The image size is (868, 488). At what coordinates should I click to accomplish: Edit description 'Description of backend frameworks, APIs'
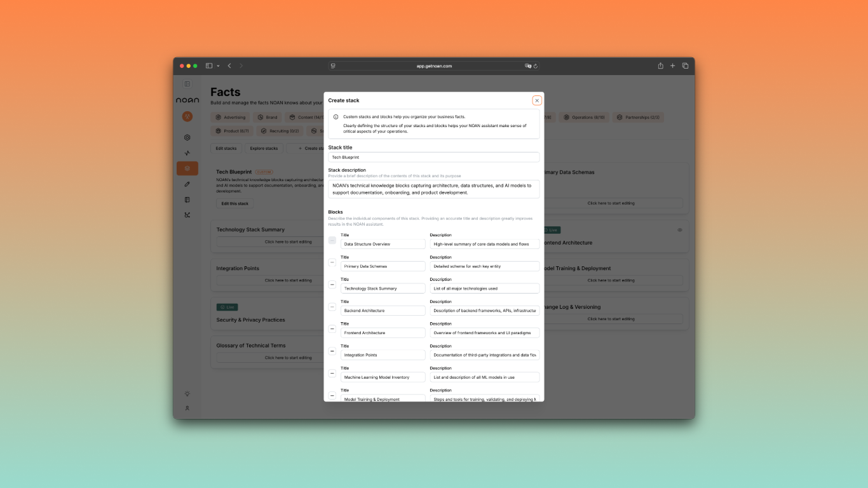pyautogui.click(x=485, y=311)
